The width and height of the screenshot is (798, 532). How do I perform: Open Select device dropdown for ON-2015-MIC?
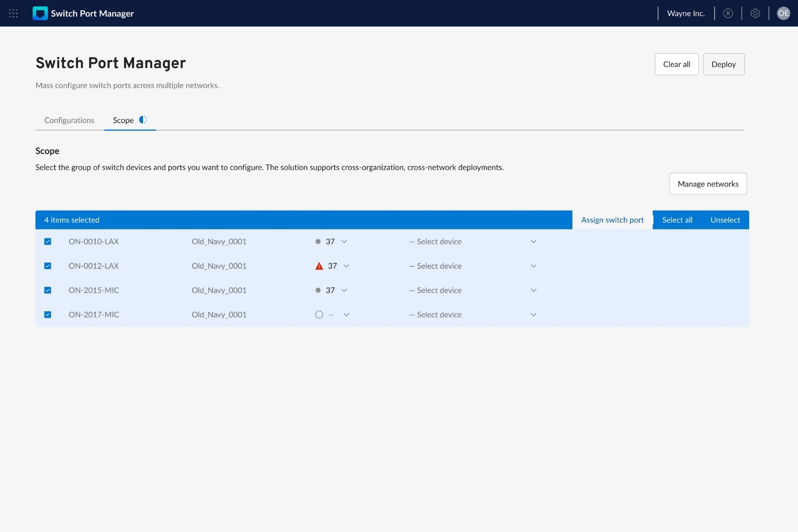(473, 290)
